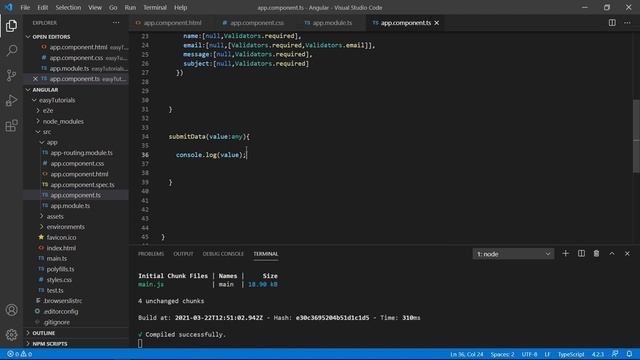Click the errors and warnings status indicator
This screenshot has width=640, height=360.
(19, 354)
